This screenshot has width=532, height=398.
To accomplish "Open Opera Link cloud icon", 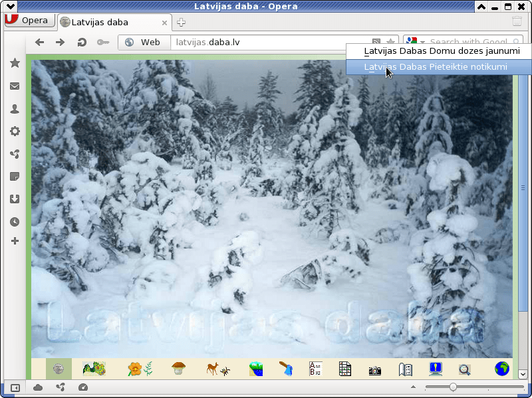I will 38,387.
